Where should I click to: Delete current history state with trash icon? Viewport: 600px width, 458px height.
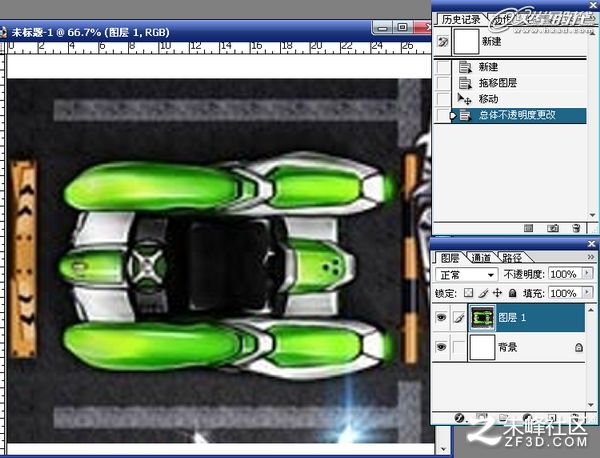[576, 228]
